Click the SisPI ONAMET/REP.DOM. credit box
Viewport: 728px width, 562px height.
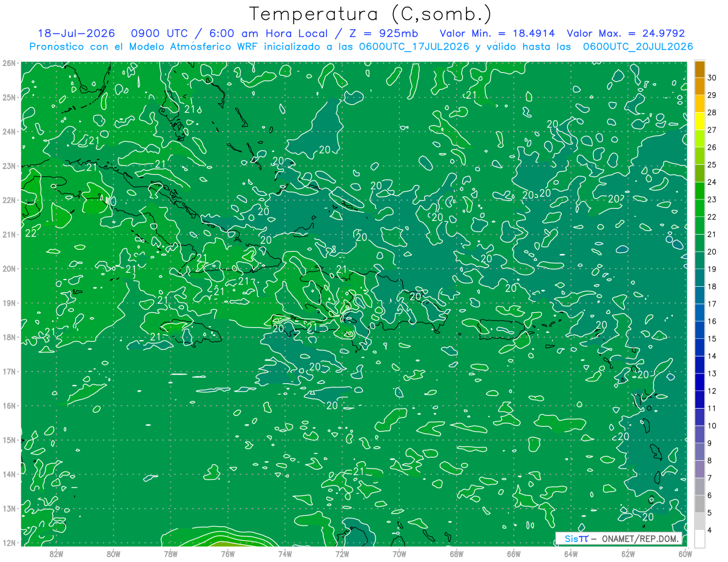(x=618, y=539)
